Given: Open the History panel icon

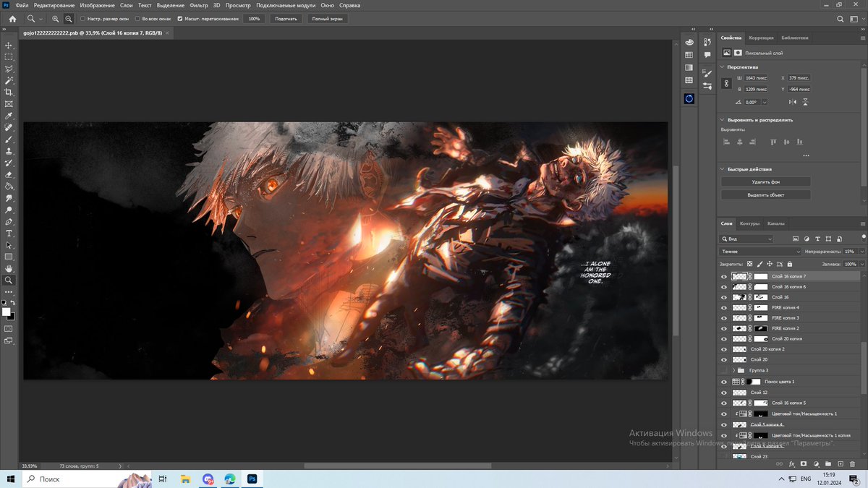Looking at the screenshot, I should [707, 43].
